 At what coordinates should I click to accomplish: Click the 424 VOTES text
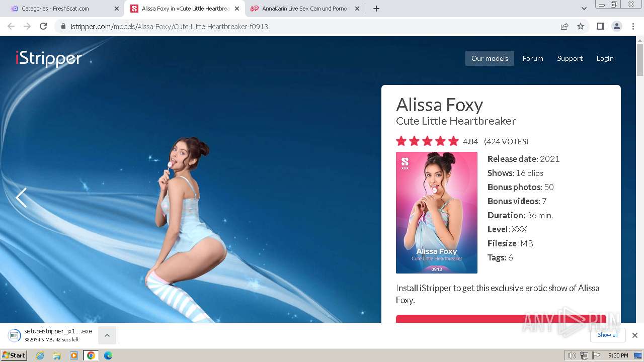(506, 141)
